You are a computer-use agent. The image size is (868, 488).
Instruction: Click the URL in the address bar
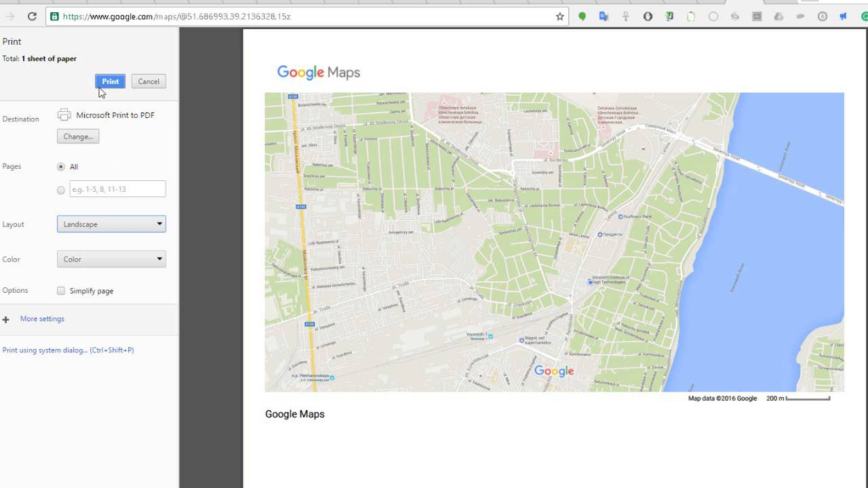pos(176,16)
